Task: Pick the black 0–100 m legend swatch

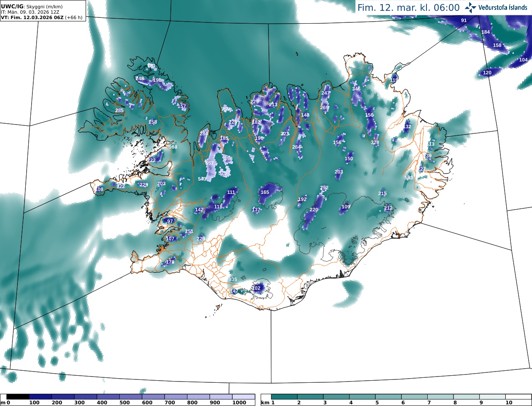Action: [x=18, y=397]
